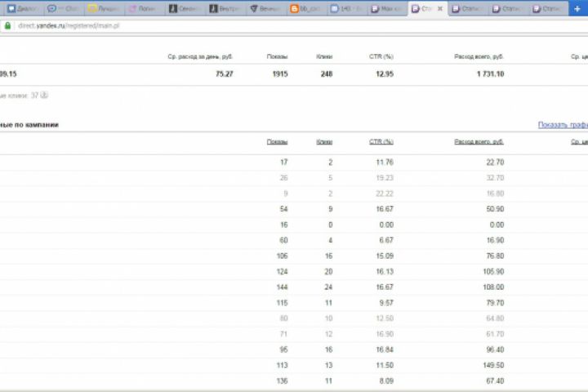
Task: Select the impressions cell 113
Action: [x=282, y=365]
